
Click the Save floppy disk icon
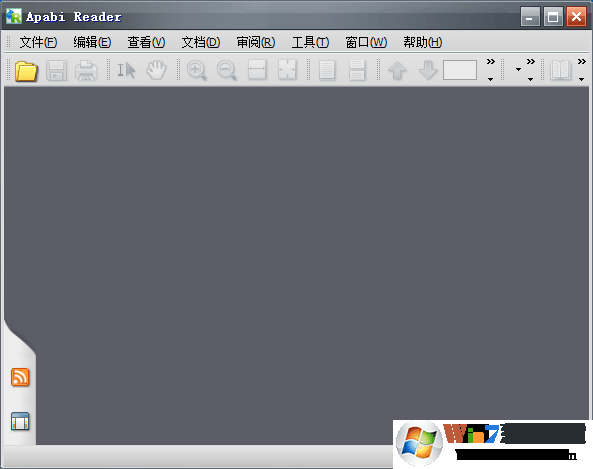[56, 71]
